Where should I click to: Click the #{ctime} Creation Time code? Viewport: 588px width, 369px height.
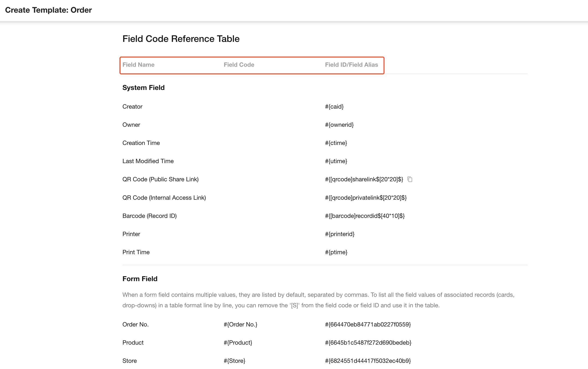coord(336,143)
